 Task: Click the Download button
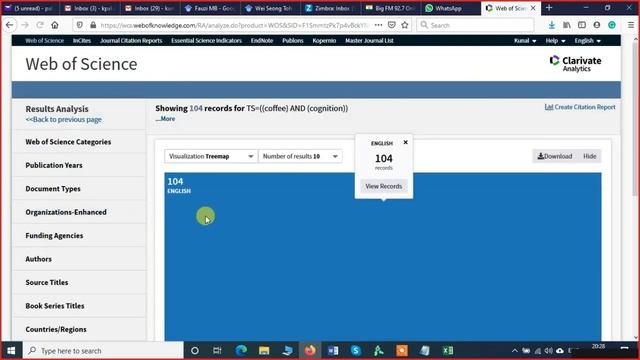[555, 156]
